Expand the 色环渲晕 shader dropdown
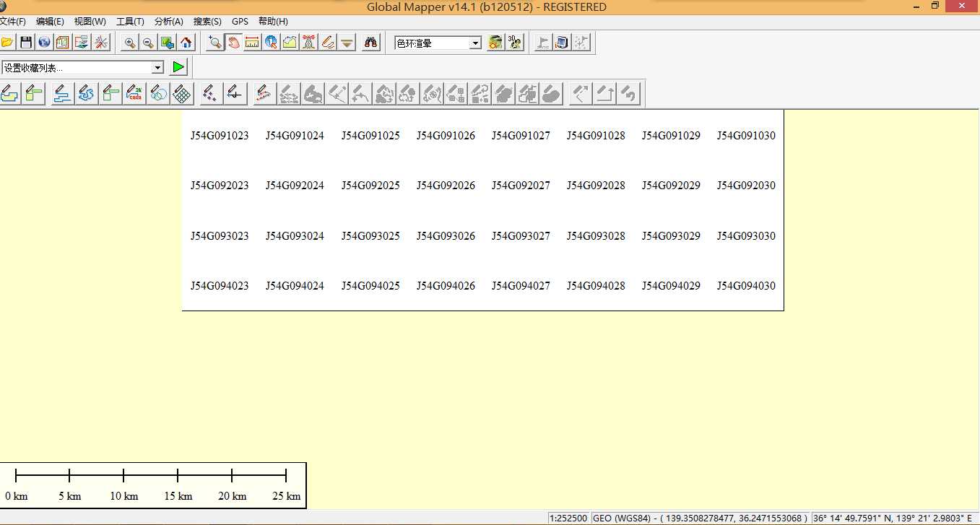The image size is (980, 525). coord(475,43)
